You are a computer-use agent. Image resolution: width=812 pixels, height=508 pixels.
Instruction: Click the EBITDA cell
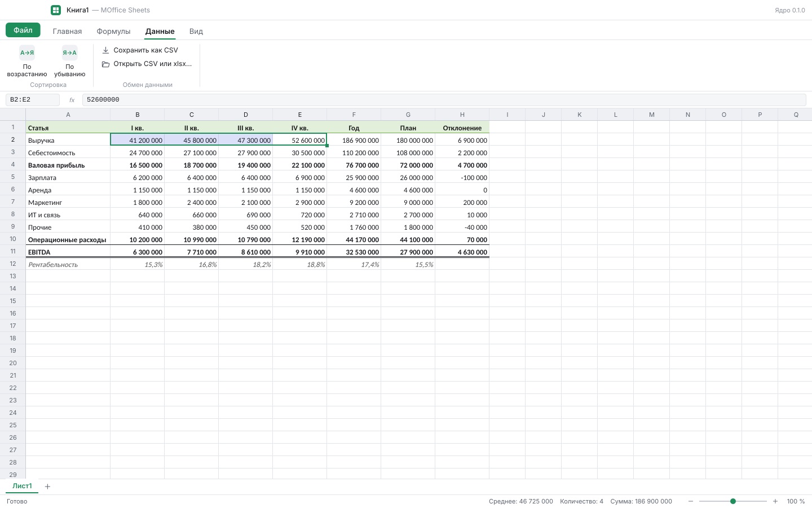coord(68,252)
